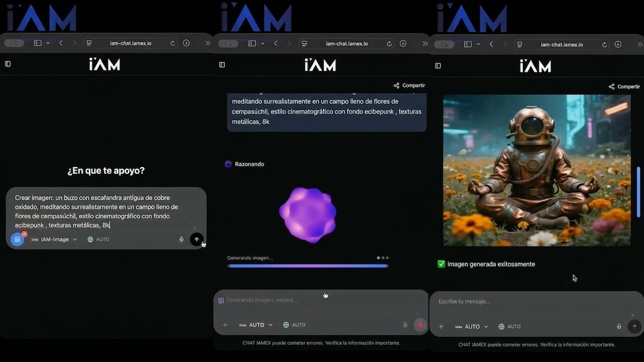644x362 pixels.
Task: Send the typed 'Crear imagen' prompt with arrow button
Action: [196, 239]
